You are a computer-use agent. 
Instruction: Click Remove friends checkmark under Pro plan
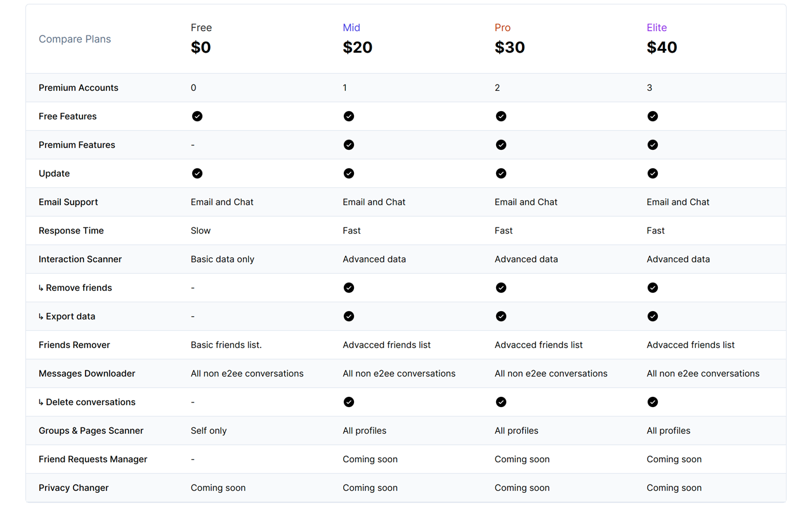[x=501, y=288]
